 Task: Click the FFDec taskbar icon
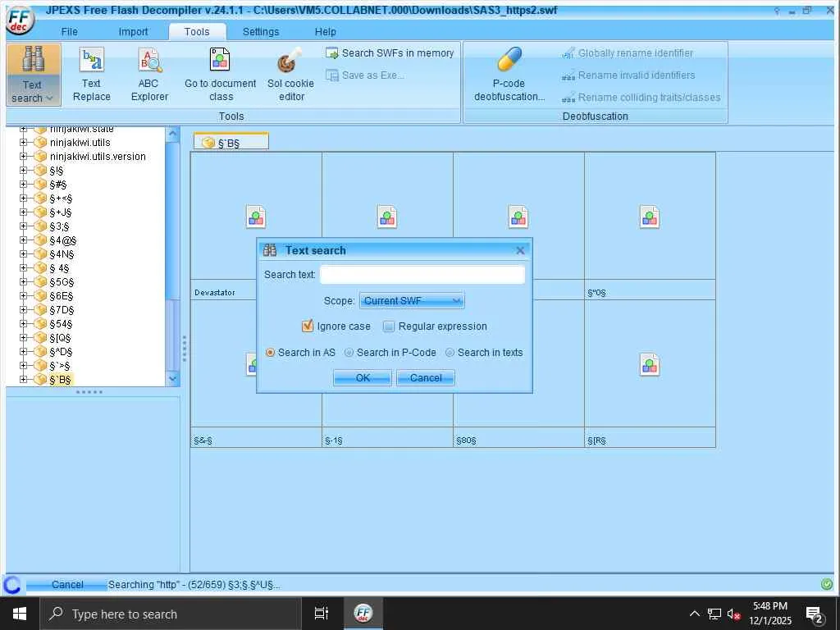click(x=363, y=614)
